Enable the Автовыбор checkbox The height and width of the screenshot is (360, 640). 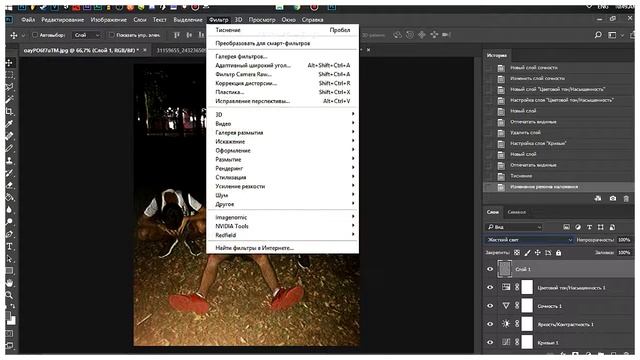[x=35, y=35]
